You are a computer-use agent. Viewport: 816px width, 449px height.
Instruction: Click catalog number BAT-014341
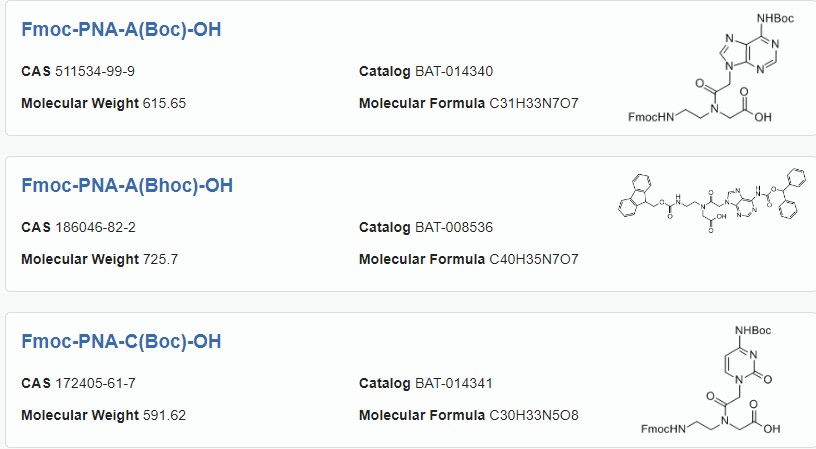pyautogui.click(x=454, y=383)
